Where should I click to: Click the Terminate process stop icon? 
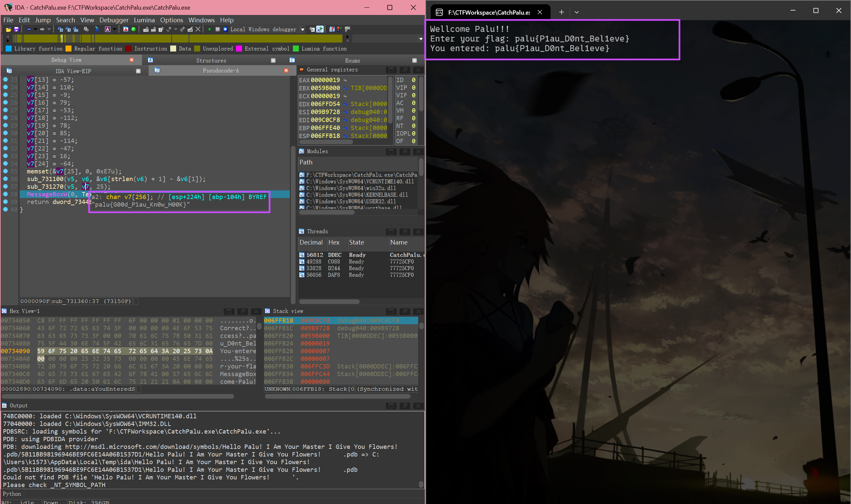point(225,30)
